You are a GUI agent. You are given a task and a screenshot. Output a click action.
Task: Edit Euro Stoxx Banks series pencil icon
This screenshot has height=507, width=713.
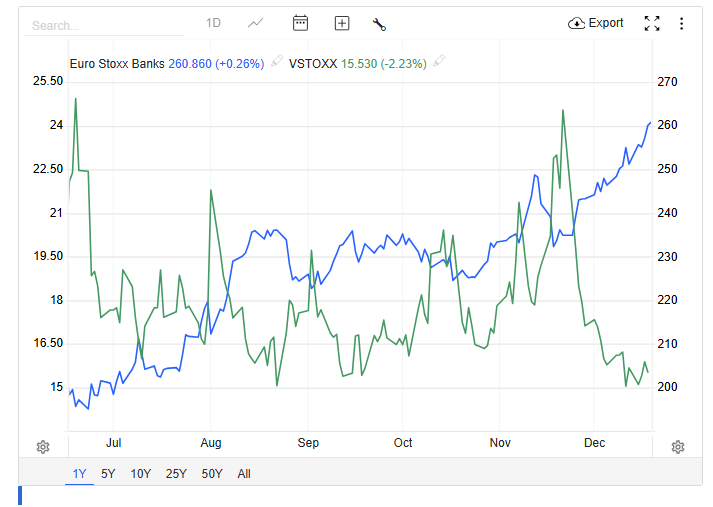tap(277, 63)
